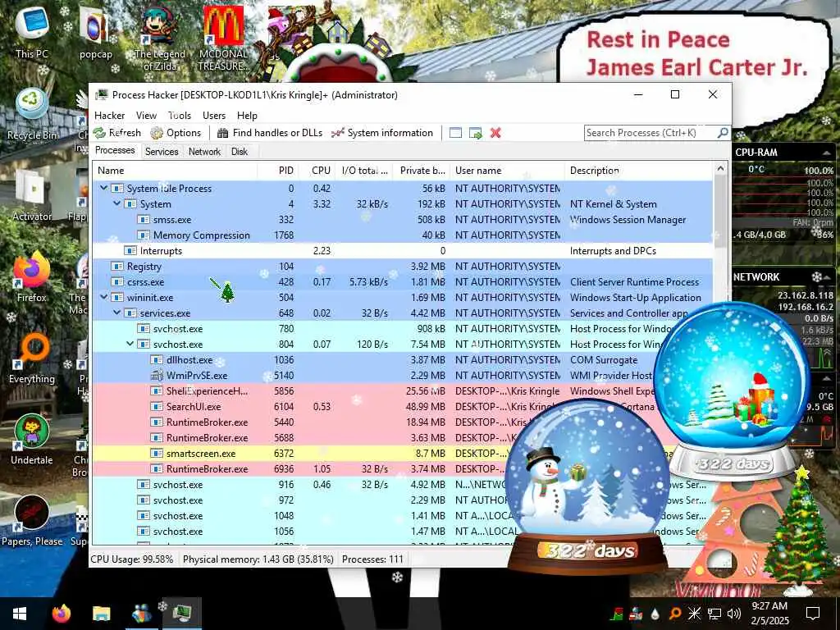Select the Interrupts row
Screen dimensions: 840x630
pyautogui.click(x=402, y=251)
